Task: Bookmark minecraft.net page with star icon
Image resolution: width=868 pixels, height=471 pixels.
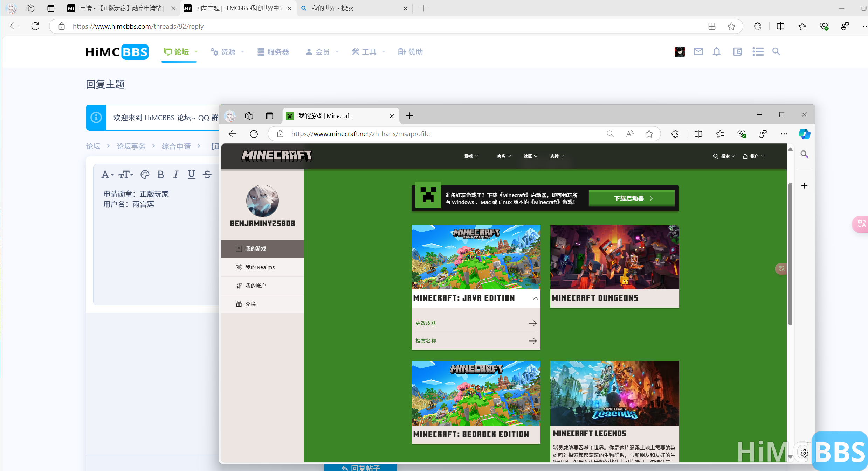Action: pyautogui.click(x=649, y=134)
